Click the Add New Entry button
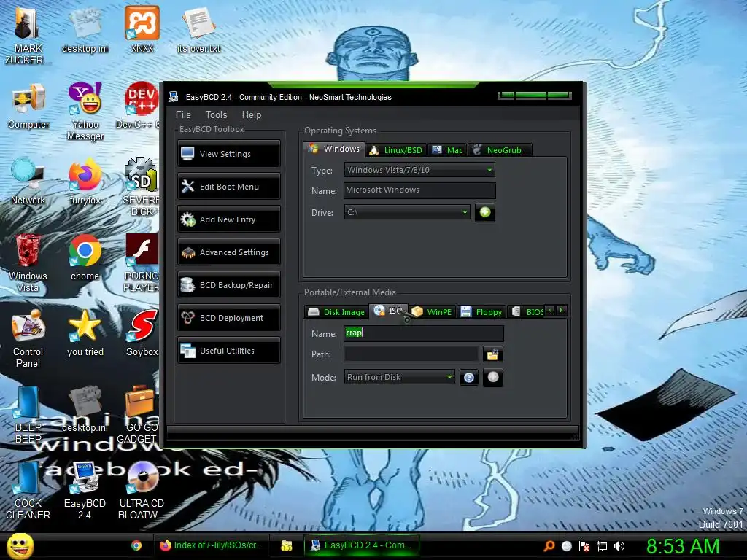The width and height of the screenshot is (747, 560). (x=228, y=219)
